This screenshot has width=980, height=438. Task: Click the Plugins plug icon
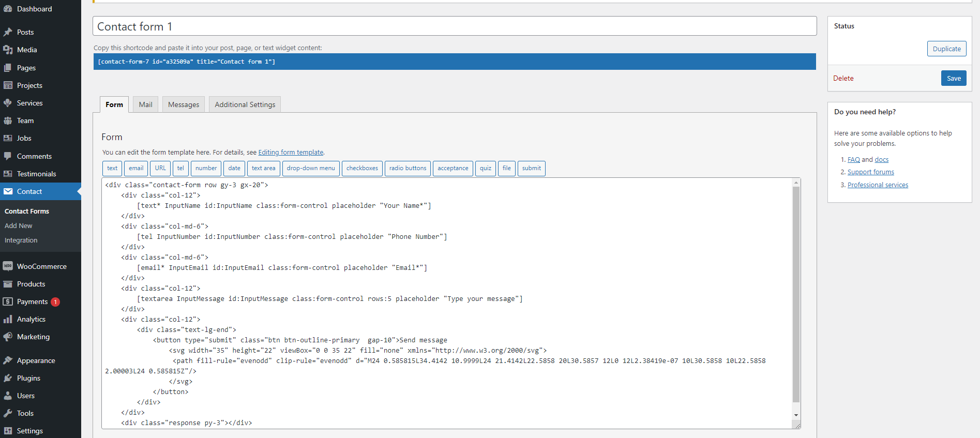click(8, 378)
